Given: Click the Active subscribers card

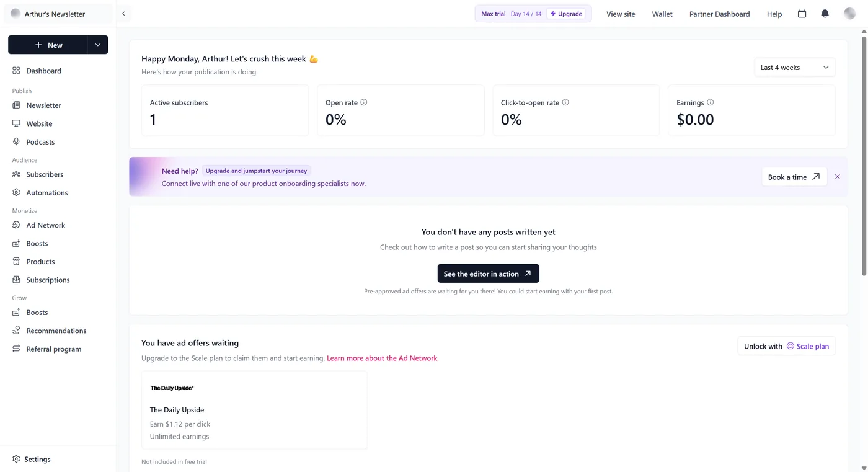Looking at the screenshot, I should (225, 110).
